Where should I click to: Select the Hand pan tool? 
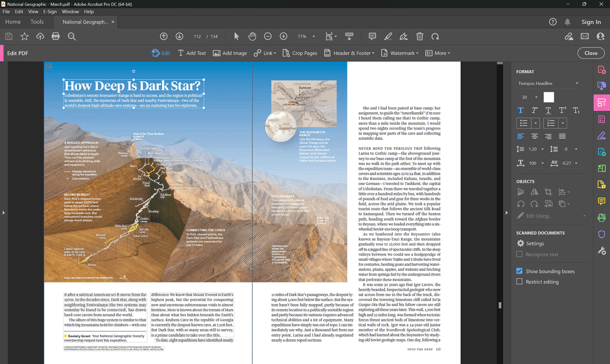pos(252,37)
